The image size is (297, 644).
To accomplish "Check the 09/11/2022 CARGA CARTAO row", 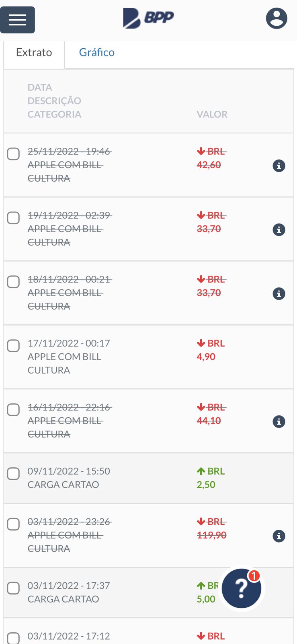I will [x=13, y=474].
